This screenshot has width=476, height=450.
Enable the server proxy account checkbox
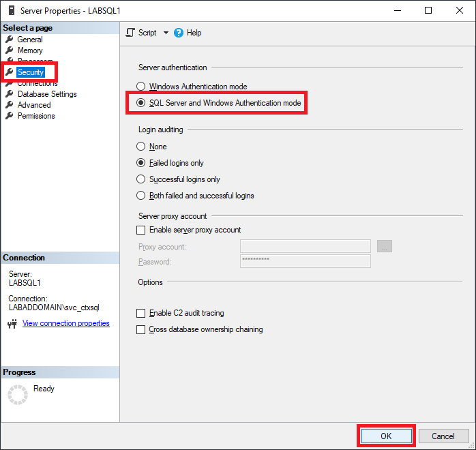141,230
